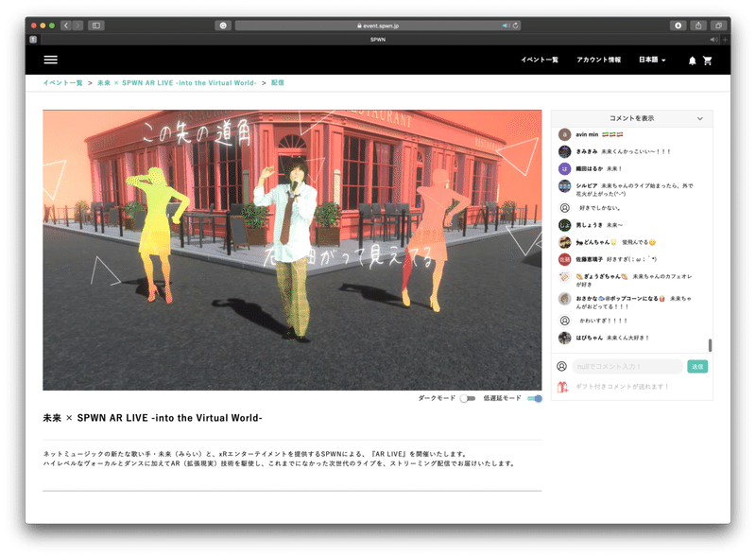This screenshot has width=756, height=557.
Task: Select the SPWN browser tab
Action: point(377,40)
